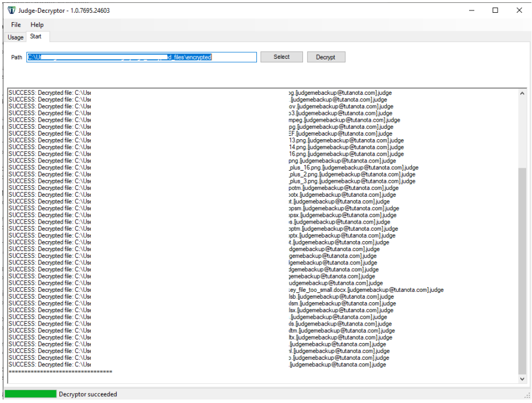Focus the Path text field
This screenshot has width=532, height=403.
point(142,57)
